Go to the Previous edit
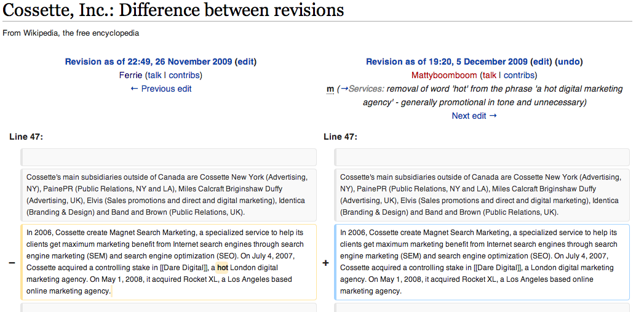This screenshot has width=644, height=312. click(161, 89)
